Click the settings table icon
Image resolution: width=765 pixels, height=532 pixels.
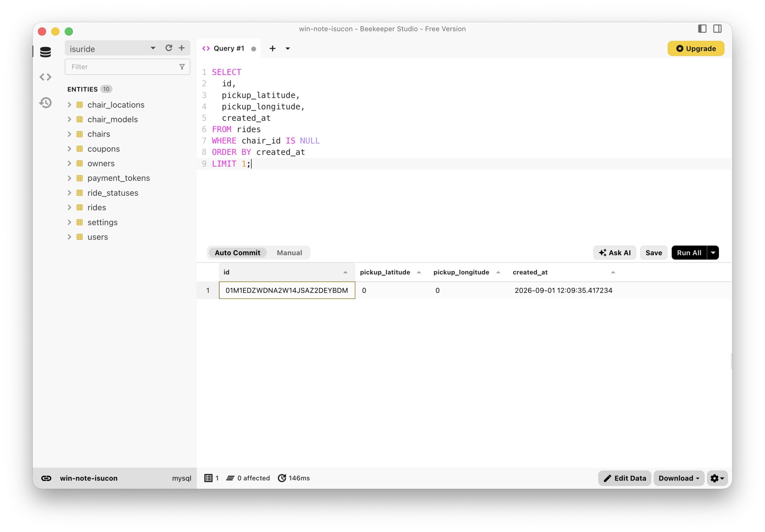pos(79,222)
